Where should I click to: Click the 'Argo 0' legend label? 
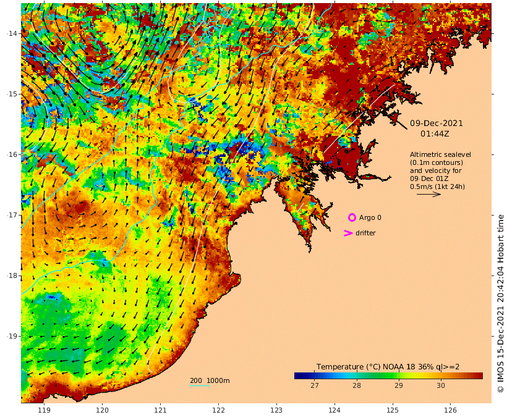point(370,217)
